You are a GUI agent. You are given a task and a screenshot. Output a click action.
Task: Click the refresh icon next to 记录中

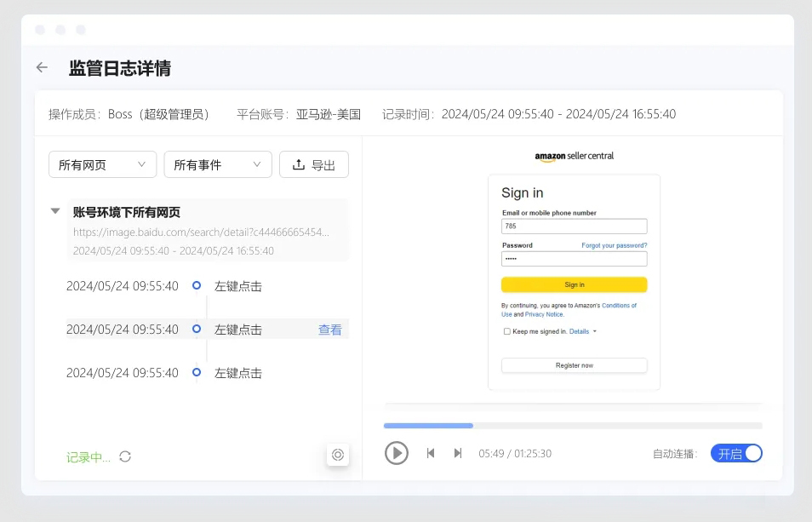(x=125, y=457)
